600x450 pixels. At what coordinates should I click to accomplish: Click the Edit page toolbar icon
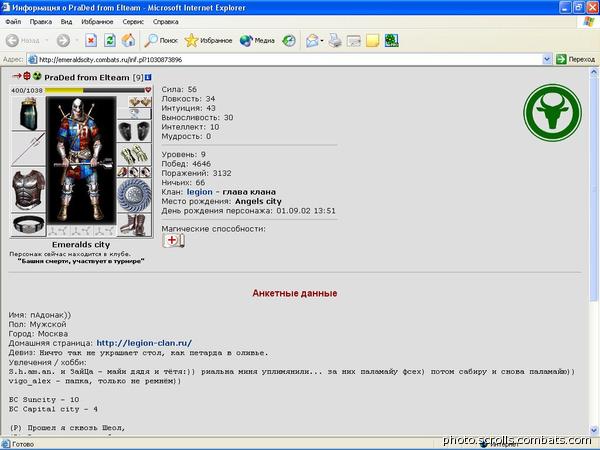(354, 40)
